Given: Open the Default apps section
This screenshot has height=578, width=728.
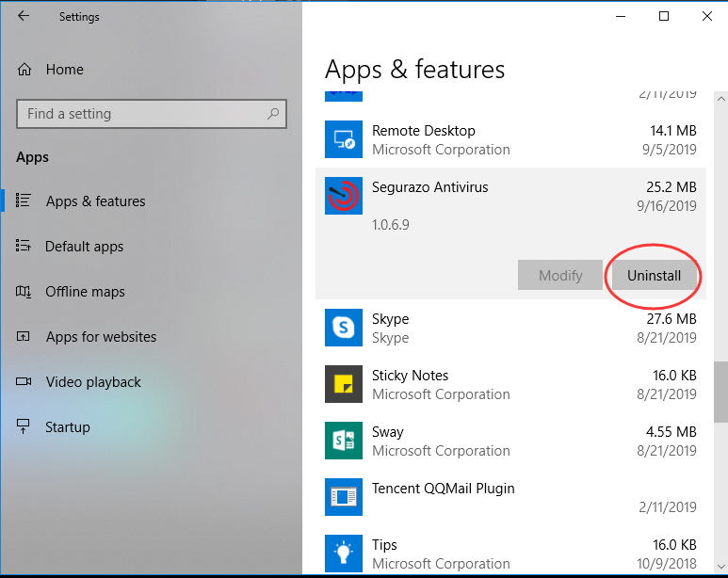Looking at the screenshot, I should [x=84, y=246].
